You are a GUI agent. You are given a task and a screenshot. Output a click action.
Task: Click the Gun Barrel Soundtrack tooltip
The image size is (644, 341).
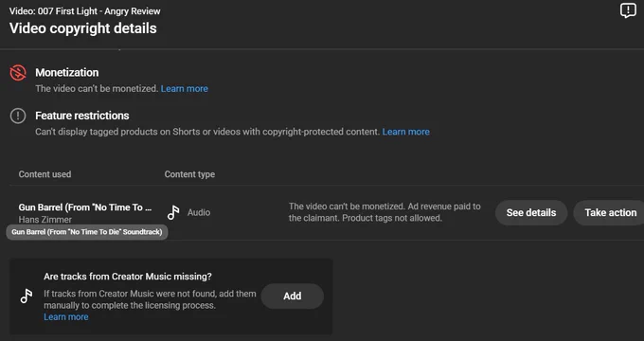pos(87,232)
